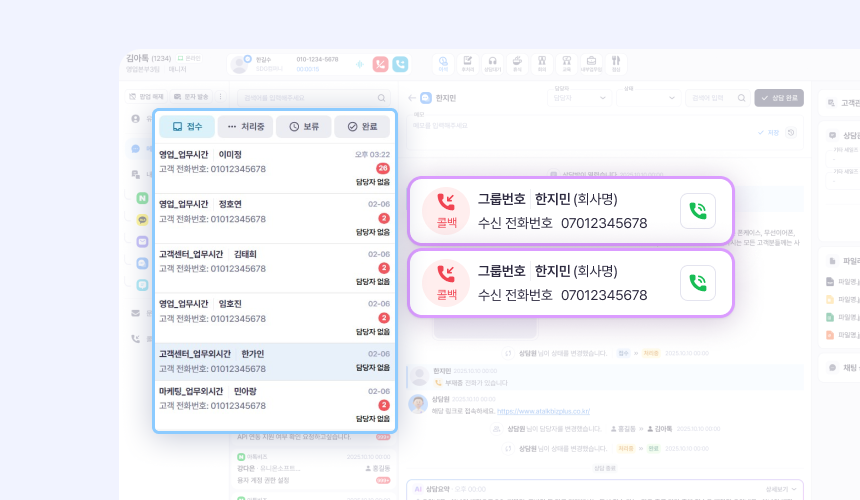This screenshot has height=500, width=860.
Task: Open the envelope icon in left sidebar
Action: 135,313
